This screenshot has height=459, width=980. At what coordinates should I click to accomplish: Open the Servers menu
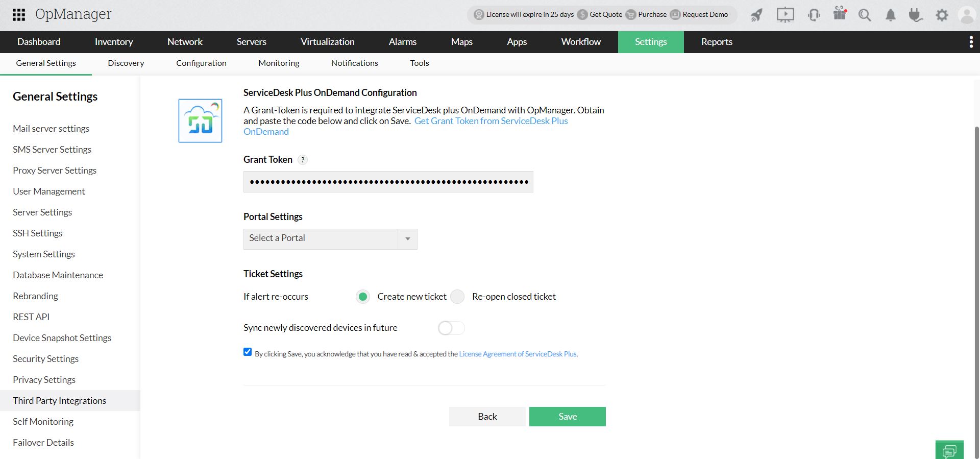(252, 42)
